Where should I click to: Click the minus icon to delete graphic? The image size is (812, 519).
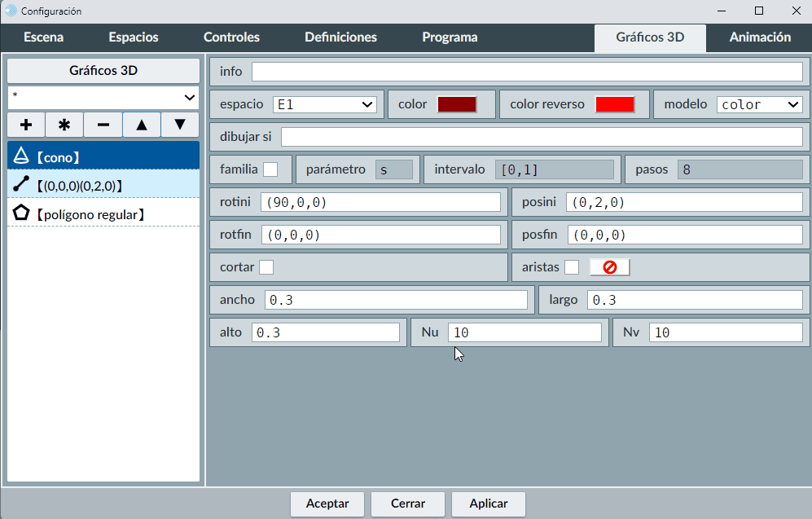pos(103,125)
